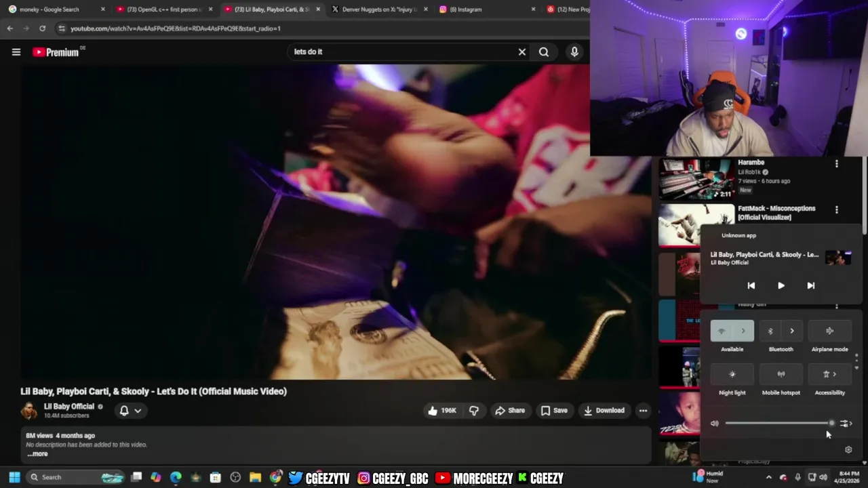Image resolution: width=868 pixels, height=488 pixels.
Task: Toggle Night light
Action: 732,374
